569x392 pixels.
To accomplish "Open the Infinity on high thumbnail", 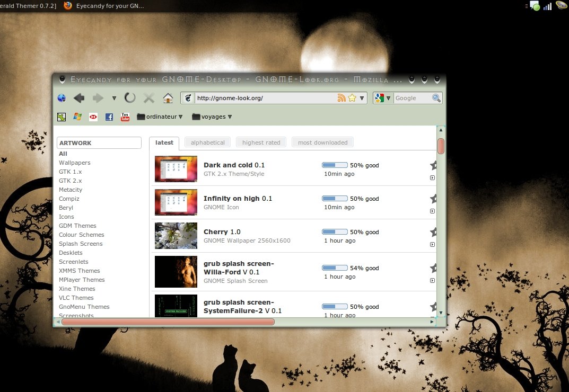I will [176, 202].
